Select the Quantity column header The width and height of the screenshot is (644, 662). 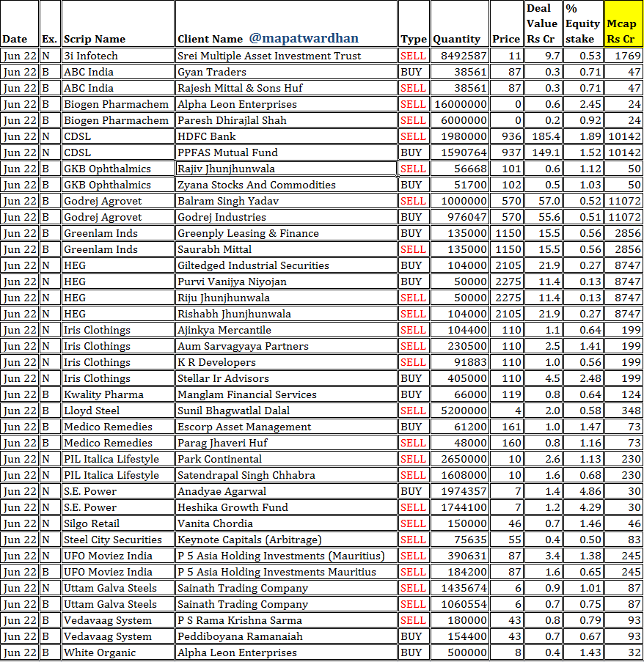pos(459,23)
